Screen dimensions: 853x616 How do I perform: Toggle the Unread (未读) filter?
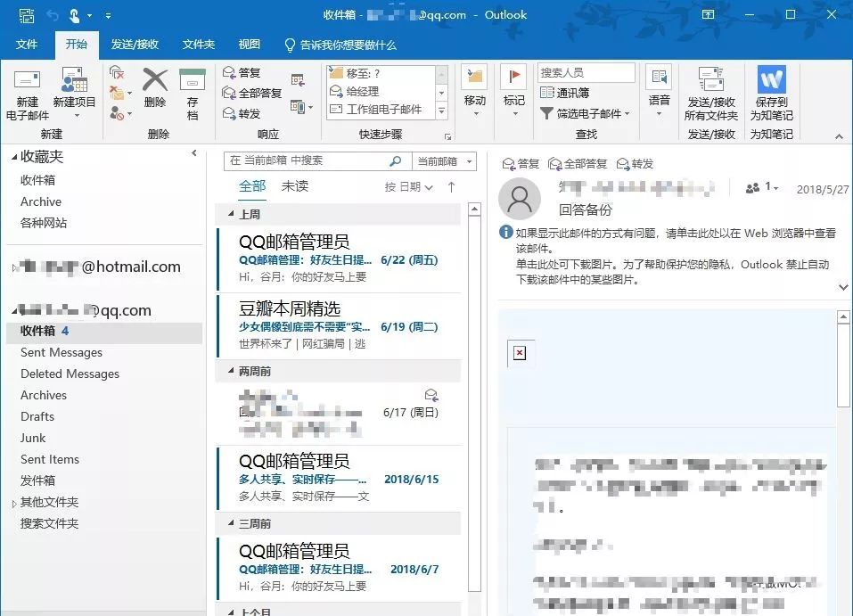click(295, 186)
